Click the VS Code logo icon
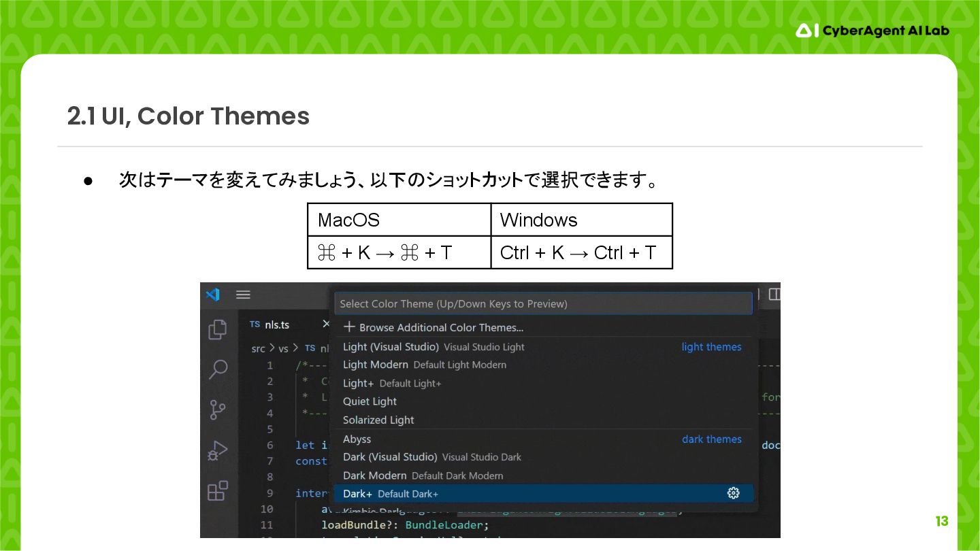The width and height of the screenshot is (980, 551). pos(212,295)
